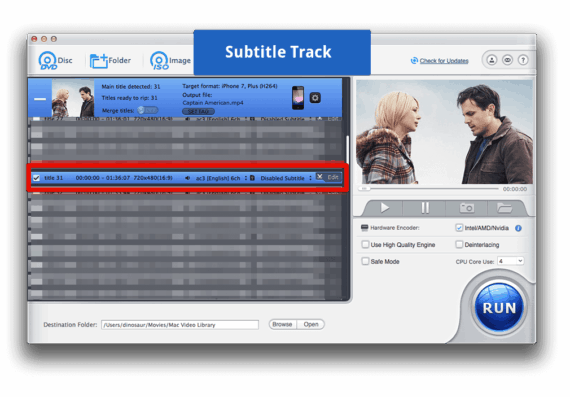Click the help question mark icon
This screenshot has height=397, width=570.
(x=523, y=60)
